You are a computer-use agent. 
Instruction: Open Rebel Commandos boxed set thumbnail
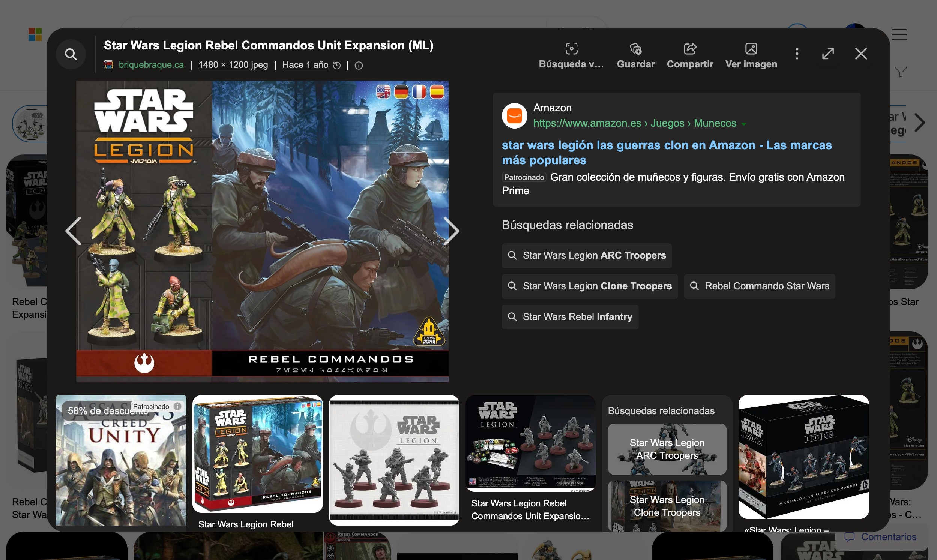click(x=257, y=454)
